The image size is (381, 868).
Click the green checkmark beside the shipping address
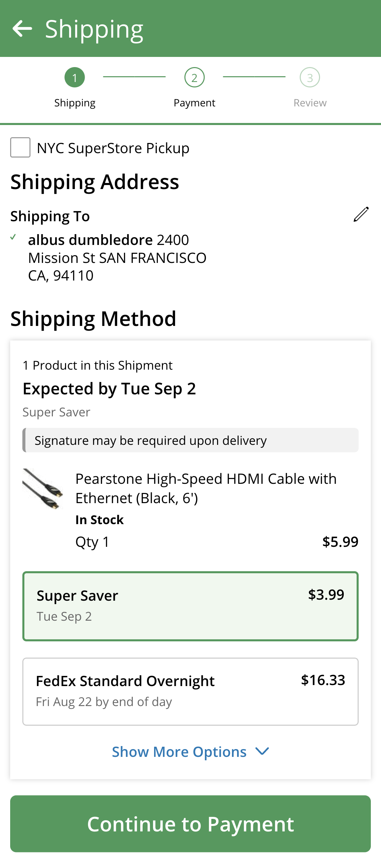click(x=14, y=237)
